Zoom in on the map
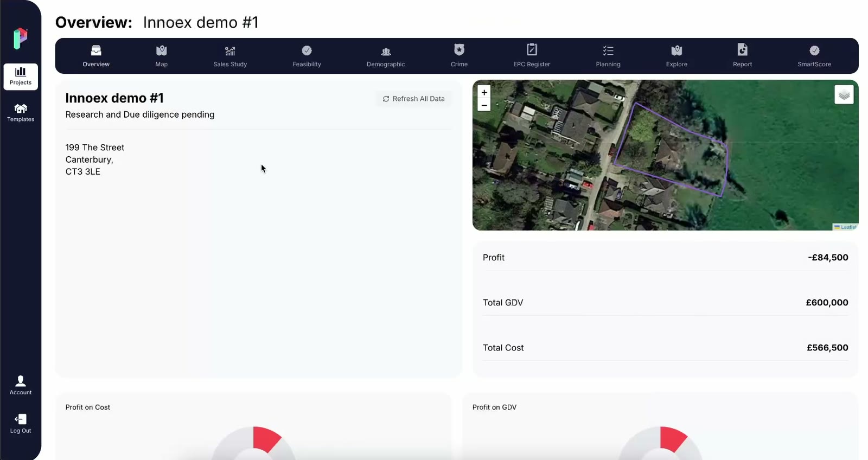The image size is (868, 460). [484, 92]
